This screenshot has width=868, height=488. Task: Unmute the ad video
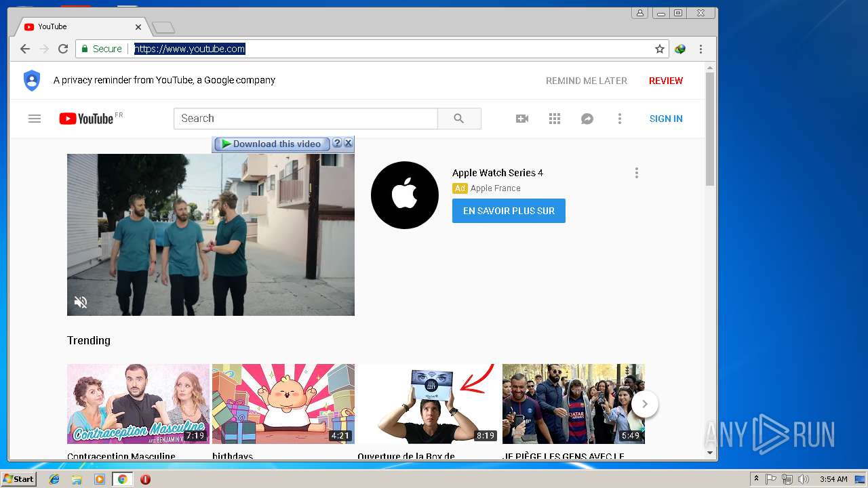click(x=81, y=302)
